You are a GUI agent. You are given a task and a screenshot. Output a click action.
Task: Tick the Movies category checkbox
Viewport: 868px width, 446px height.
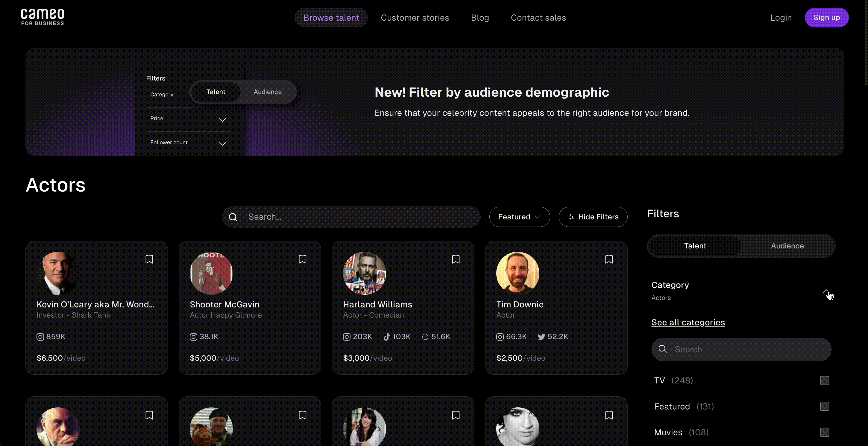click(x=824, y=432)
